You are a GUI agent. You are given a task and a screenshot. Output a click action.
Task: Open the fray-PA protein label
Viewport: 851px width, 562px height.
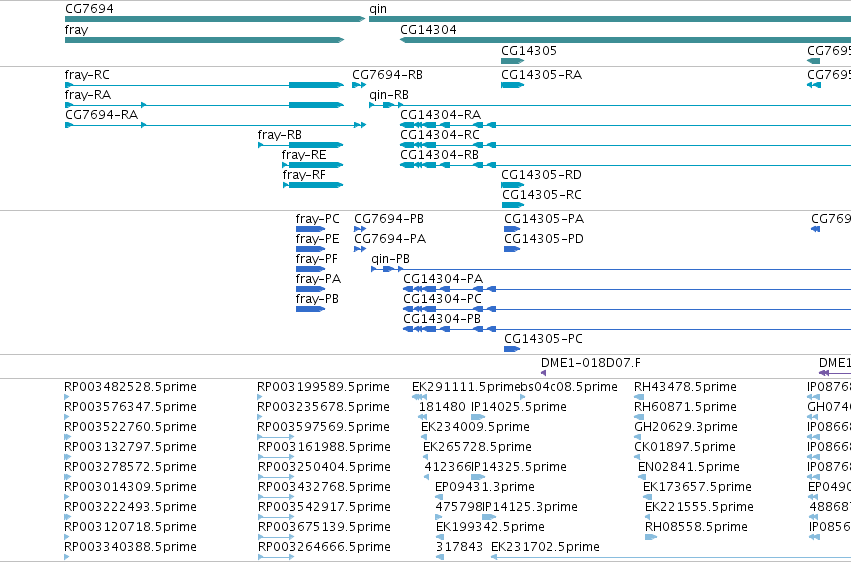[x=318, y=279]
